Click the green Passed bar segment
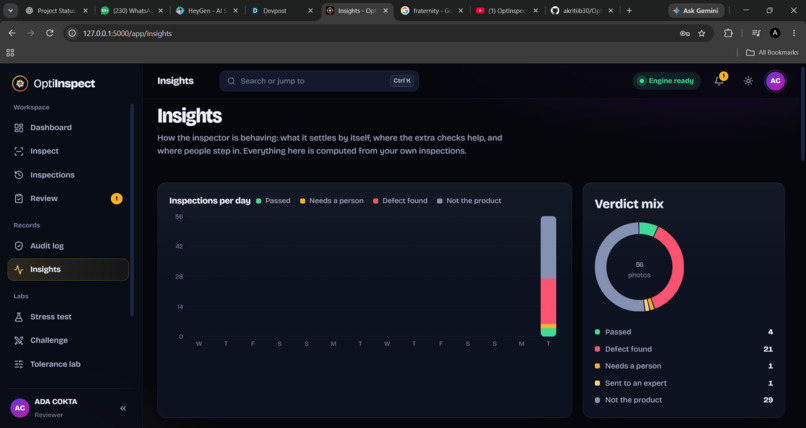Viewport: 806px width, 428px height. (x=548, y=332)
